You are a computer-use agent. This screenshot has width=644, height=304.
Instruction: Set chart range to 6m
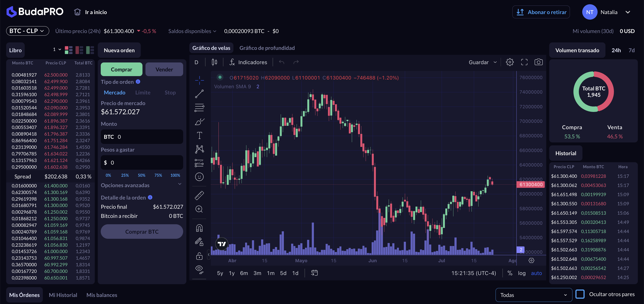pos(244,273)
